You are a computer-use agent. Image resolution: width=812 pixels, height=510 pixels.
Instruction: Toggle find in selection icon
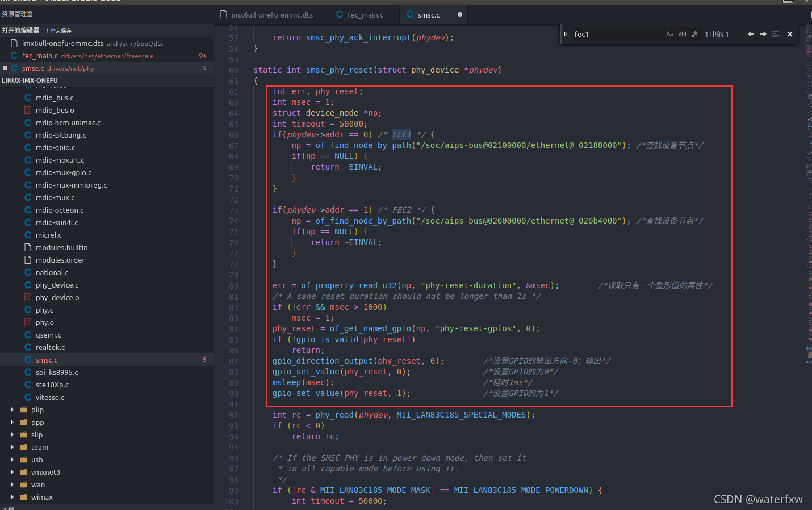click(x=776, y=34)
